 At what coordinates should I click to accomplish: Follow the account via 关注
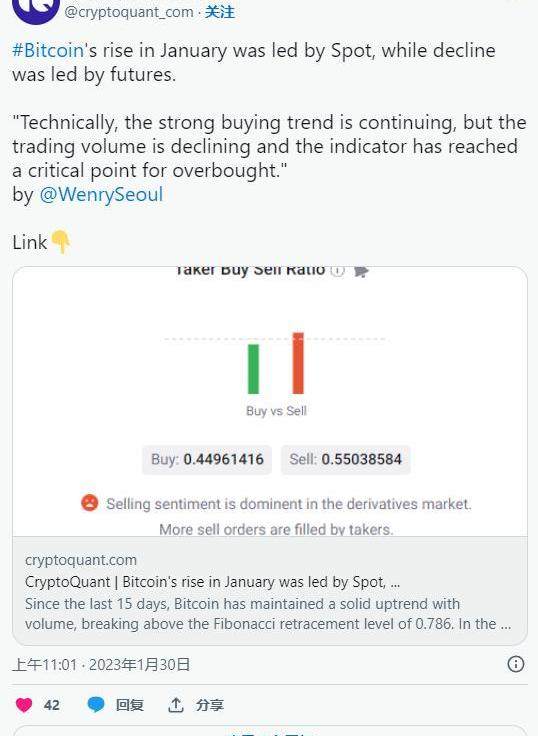(220, 12)
